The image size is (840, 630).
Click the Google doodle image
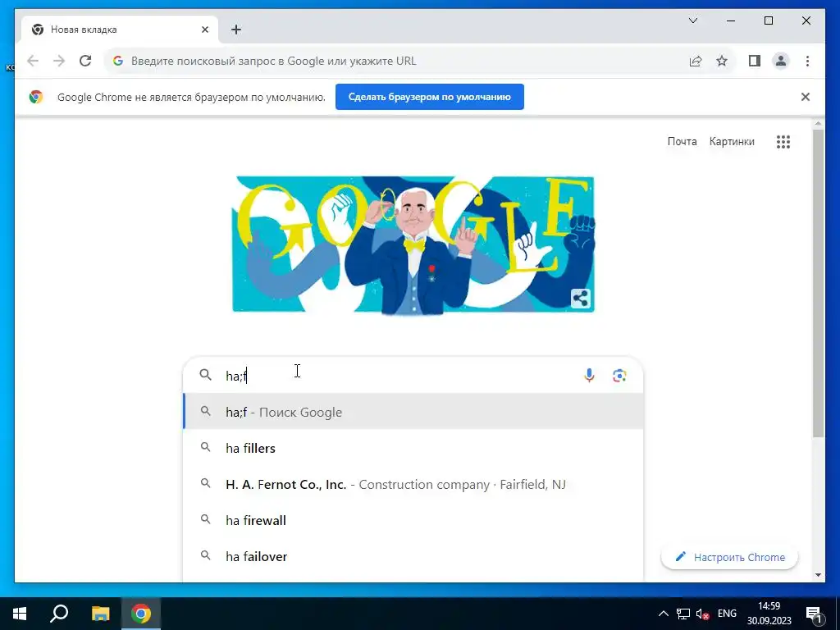413,244
